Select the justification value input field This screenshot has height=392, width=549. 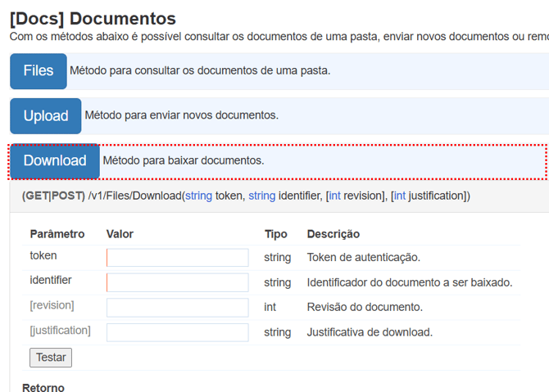click(x=178, y=332)
